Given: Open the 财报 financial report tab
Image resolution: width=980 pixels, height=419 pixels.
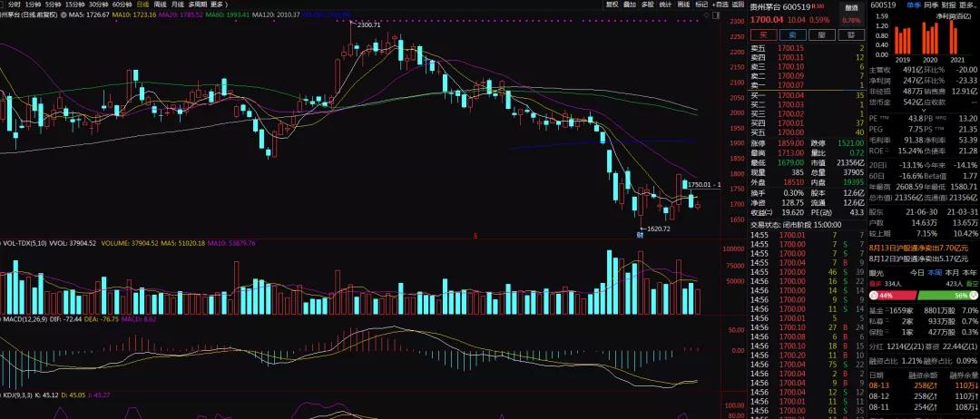Looking at the screenshot, I should 949,5.
